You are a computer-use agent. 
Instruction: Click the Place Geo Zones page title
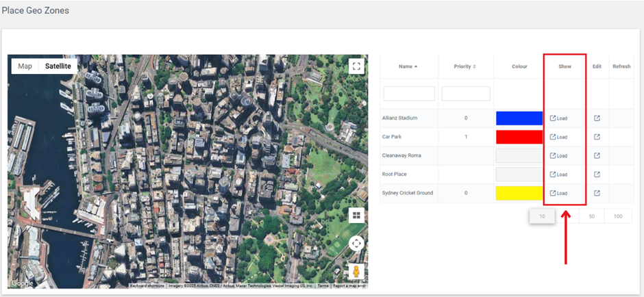pyautogui.click(x=36, y=11)
